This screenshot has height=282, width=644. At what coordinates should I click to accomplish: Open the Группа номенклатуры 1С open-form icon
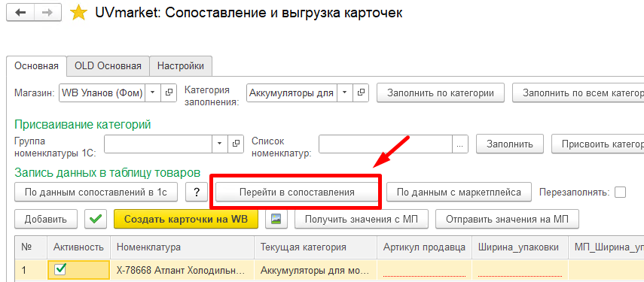[x=236, y=144]
